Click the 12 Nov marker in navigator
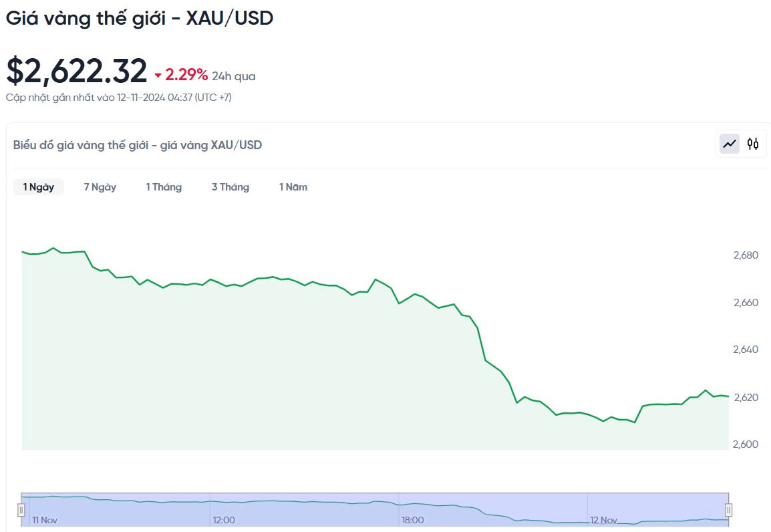 point(603,520)
